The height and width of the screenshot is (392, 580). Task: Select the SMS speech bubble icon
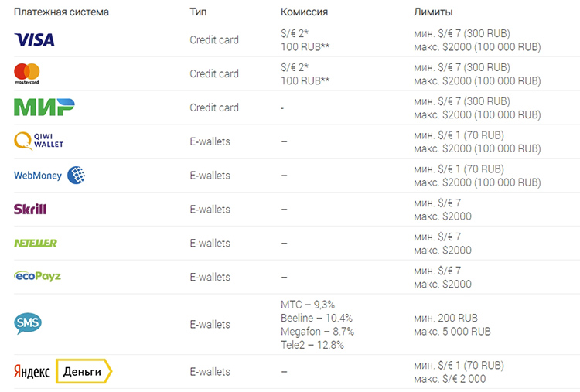tap(28, 324)
